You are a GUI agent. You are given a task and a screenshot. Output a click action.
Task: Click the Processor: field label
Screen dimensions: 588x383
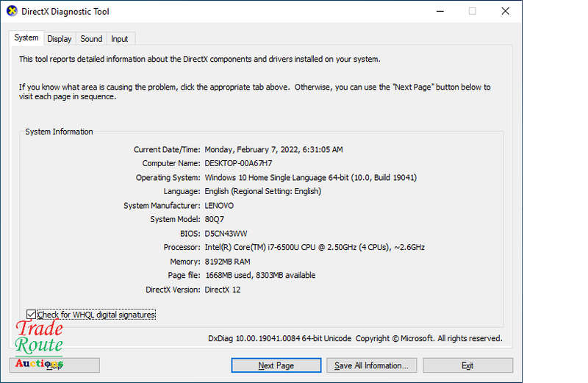(x=182, y=248)
